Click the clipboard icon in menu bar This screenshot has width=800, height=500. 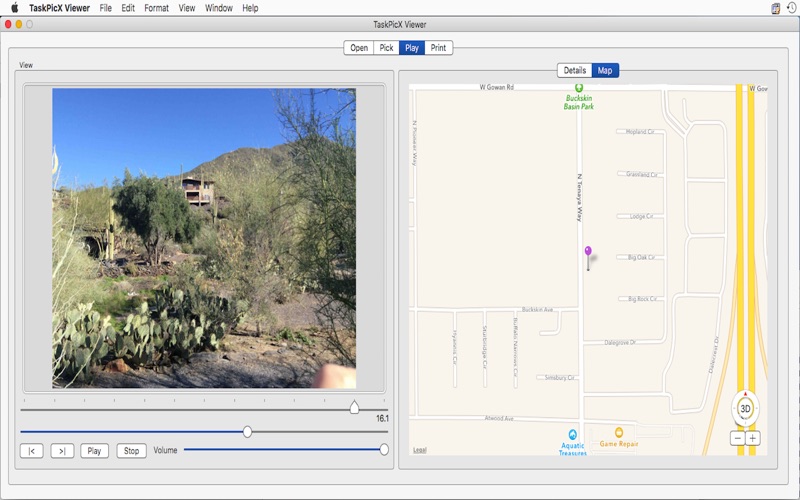point(776,8)
